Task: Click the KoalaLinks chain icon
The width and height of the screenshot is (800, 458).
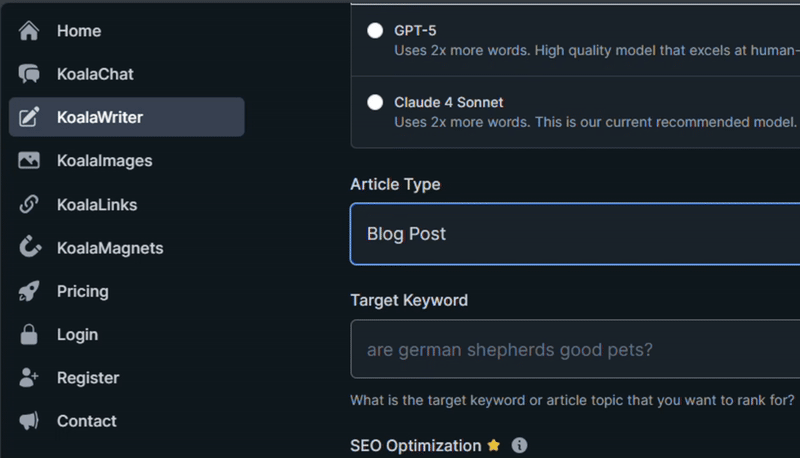Action: pos(29,205)
